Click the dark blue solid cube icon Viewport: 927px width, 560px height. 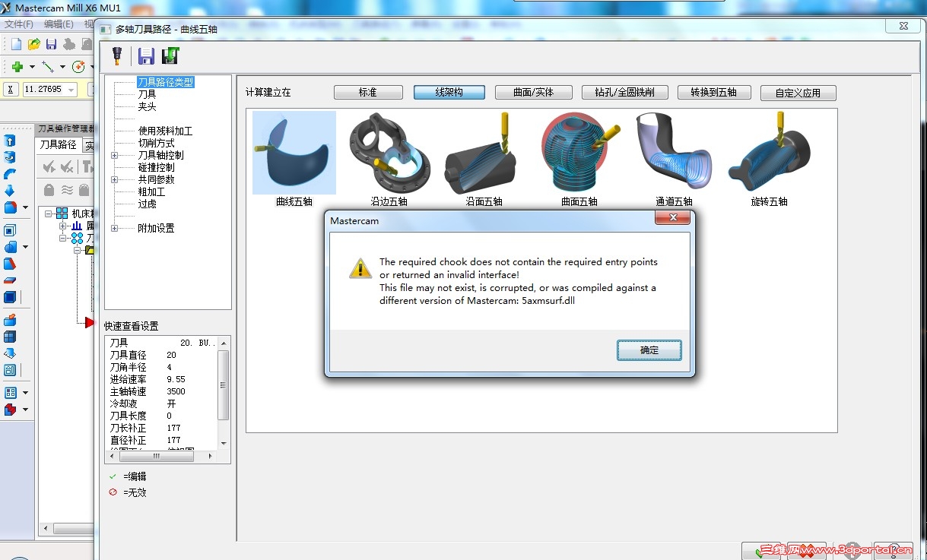click(10, 297)
